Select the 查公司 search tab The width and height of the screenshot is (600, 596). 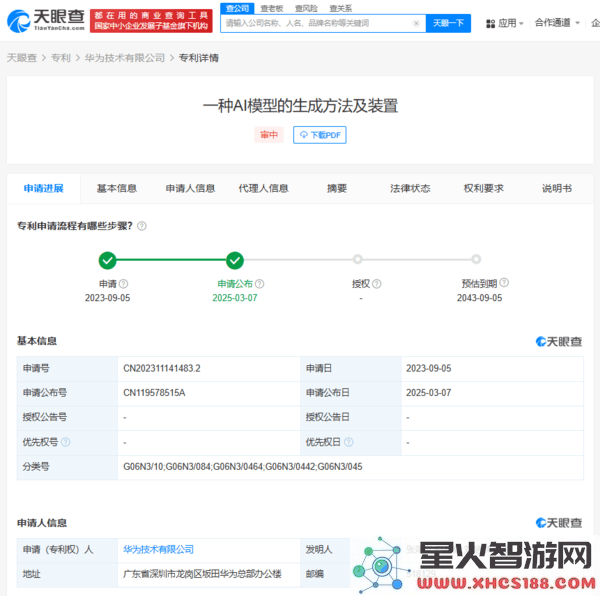[237, 8]
